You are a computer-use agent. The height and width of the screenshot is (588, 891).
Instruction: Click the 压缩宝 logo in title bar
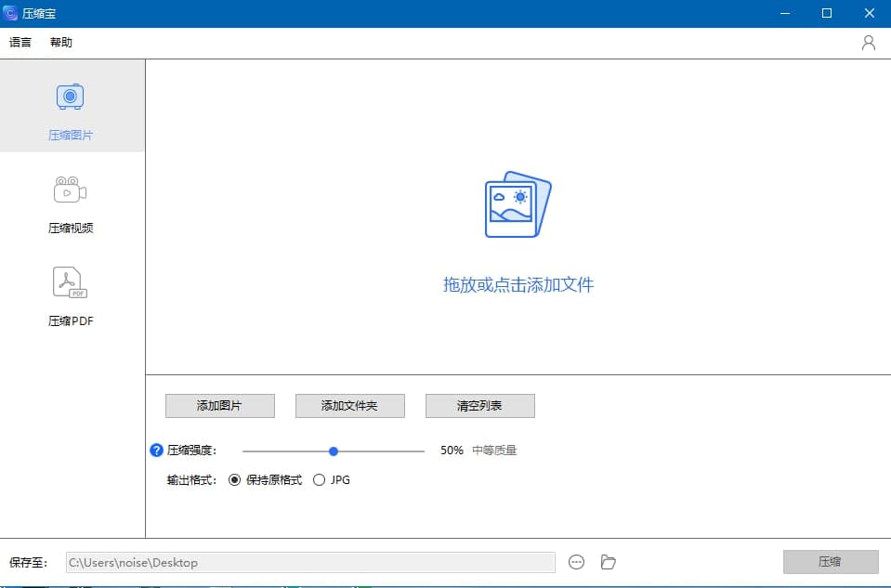(x=12, y=13)
